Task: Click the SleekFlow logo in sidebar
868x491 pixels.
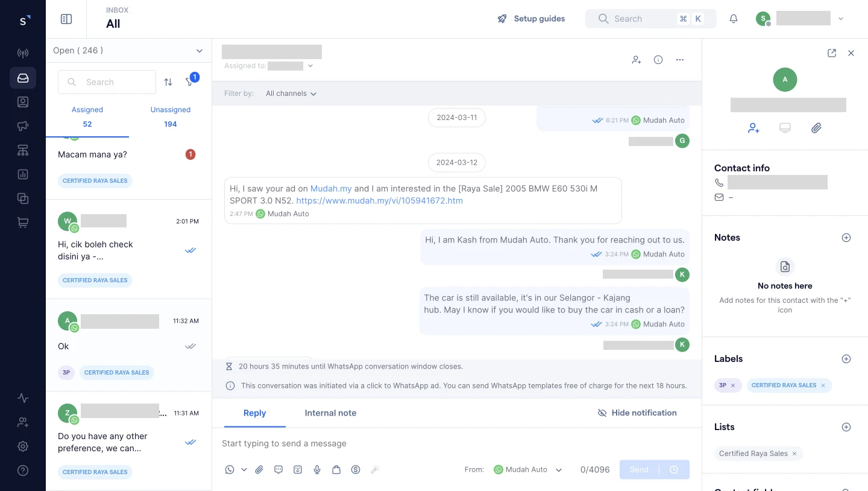Action: pyautogui.click(x=24, y=21)
